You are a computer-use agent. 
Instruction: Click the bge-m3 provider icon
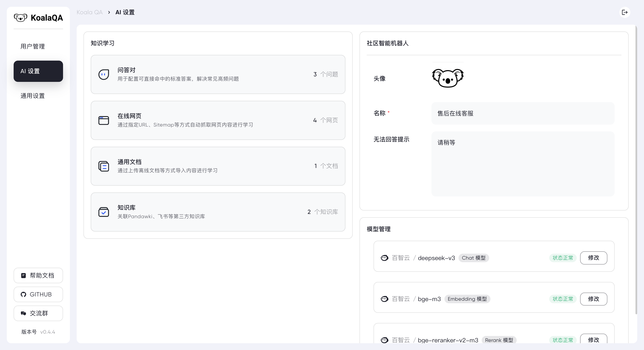click(384, 299)
